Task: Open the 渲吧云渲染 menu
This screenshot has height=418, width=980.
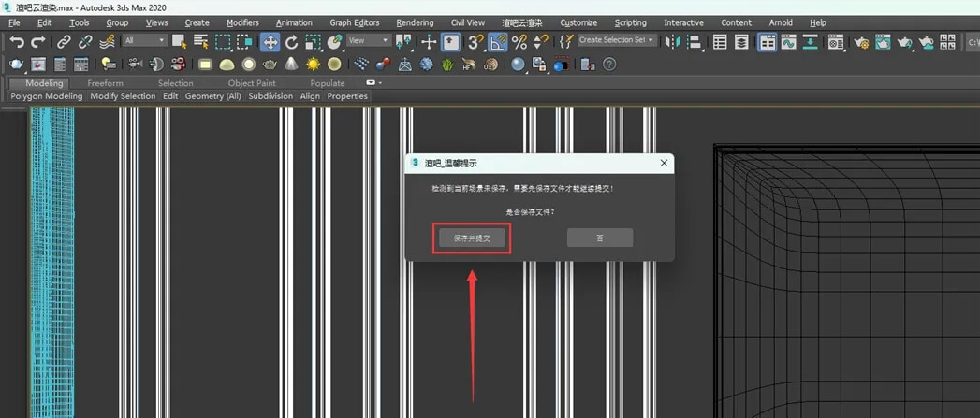Action: tap(522, 22)
